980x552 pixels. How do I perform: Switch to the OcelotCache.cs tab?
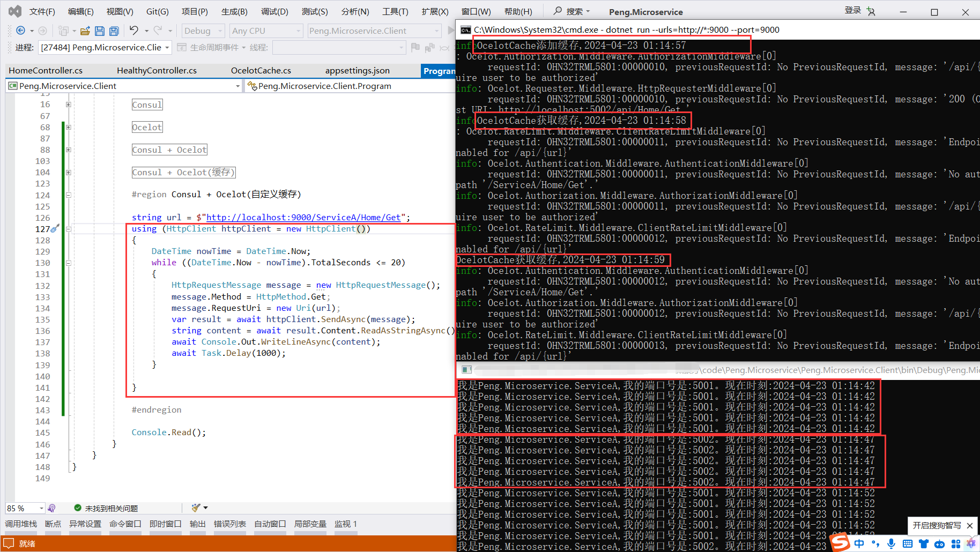pos(261,71)
